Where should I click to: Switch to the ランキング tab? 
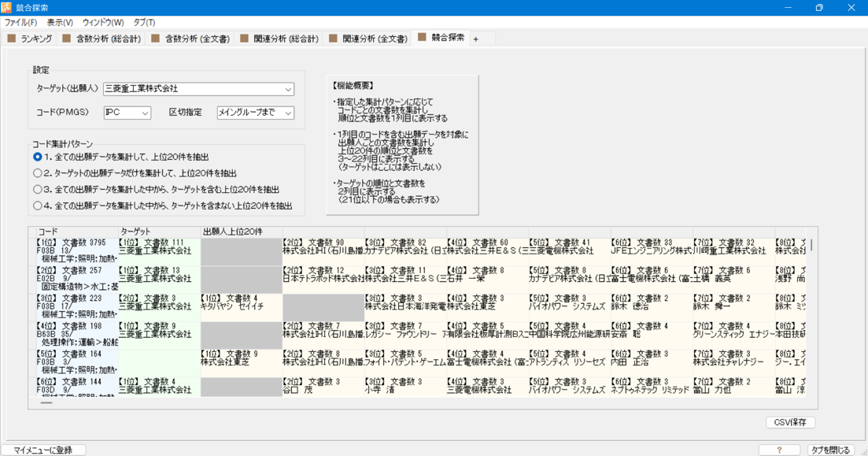(29, 39)
